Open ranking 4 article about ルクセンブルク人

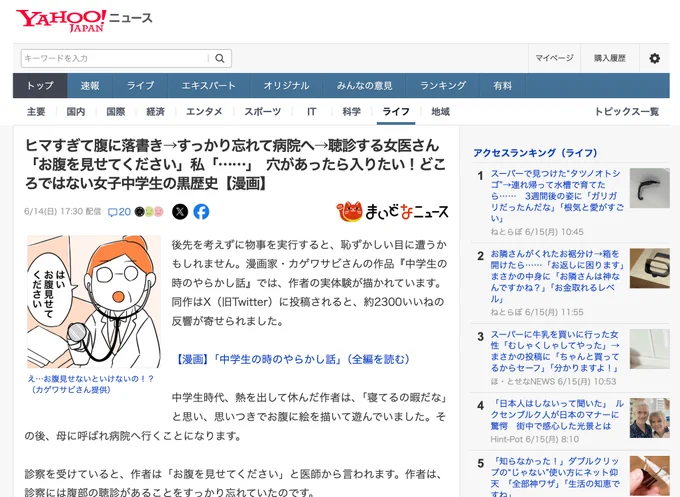(x=557, y=415)
